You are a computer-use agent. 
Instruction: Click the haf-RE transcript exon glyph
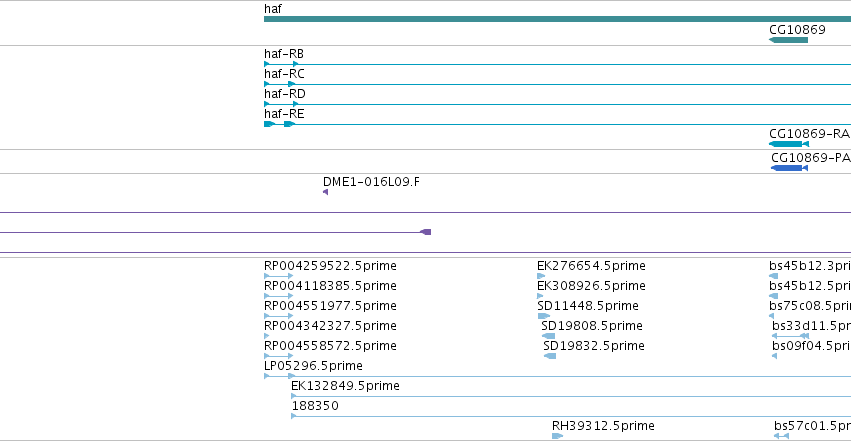(269, 124)
